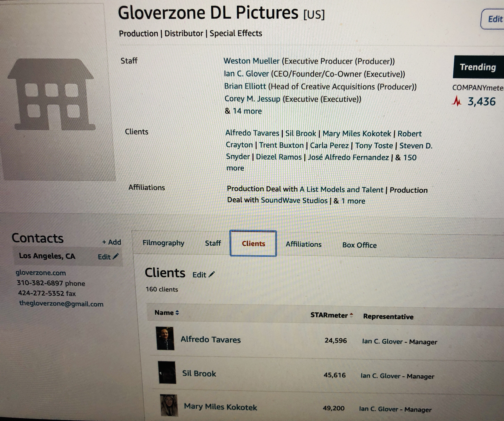This screenshot has width=504, height=421.
Task: Open the Box Office tab
Action: pyautogui.click(x=360, y=245)
